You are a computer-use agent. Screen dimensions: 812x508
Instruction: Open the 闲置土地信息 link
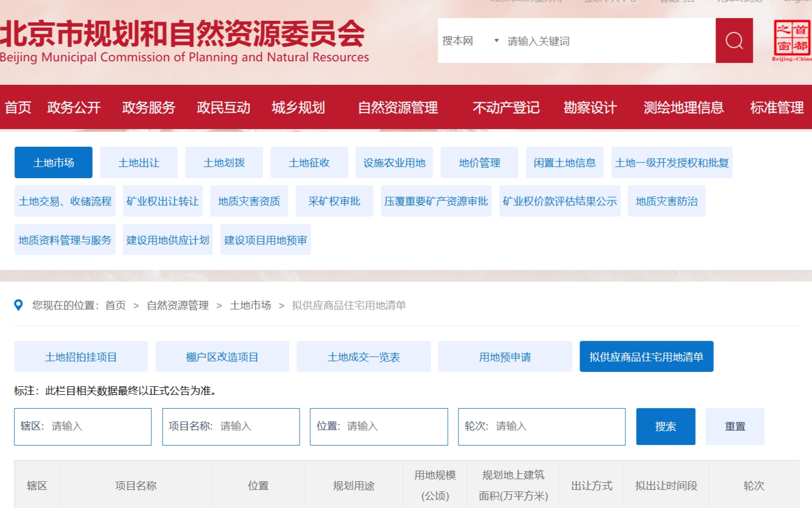pos(565,163)
